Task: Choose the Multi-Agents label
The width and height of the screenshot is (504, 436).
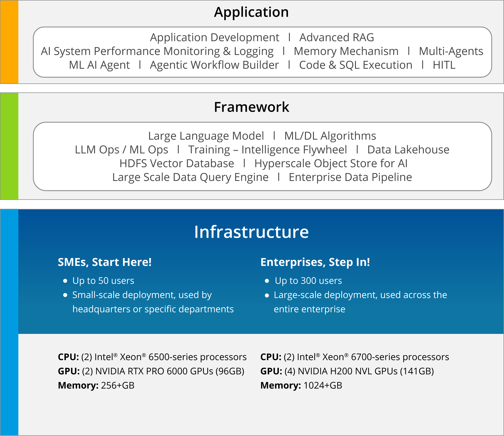Action: point(451,52)
